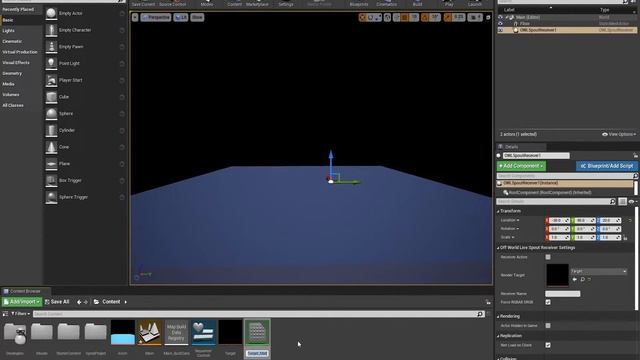
Task: Select the Plane shape icon
Action: (51, 164)
